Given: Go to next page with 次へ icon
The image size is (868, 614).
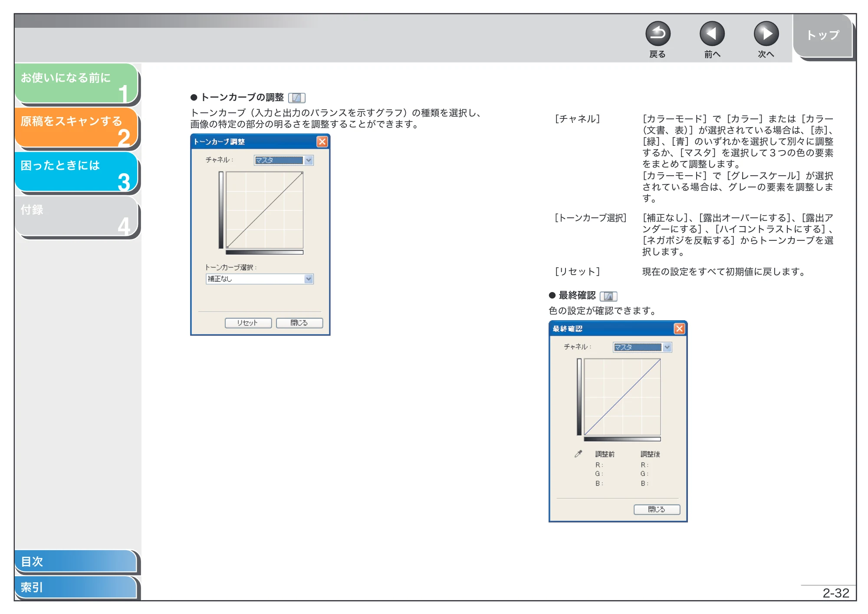Looking at the screenshot, I should (766, 34).
